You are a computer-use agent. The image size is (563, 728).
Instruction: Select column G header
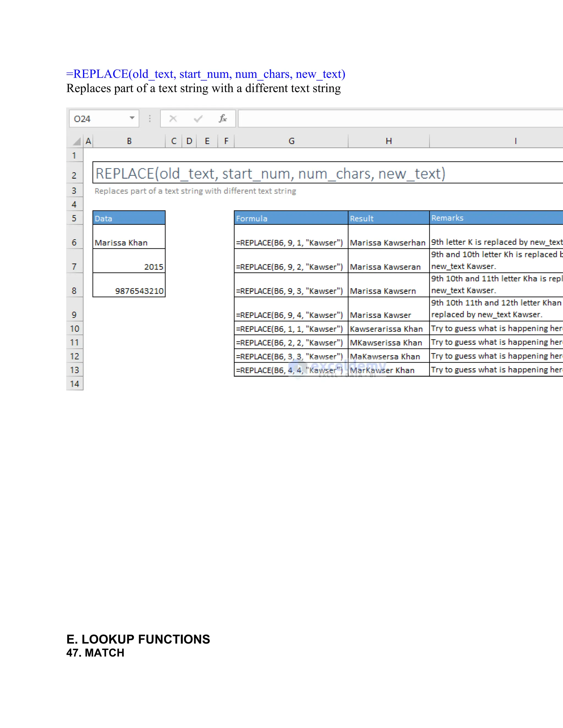click(291, 141)
